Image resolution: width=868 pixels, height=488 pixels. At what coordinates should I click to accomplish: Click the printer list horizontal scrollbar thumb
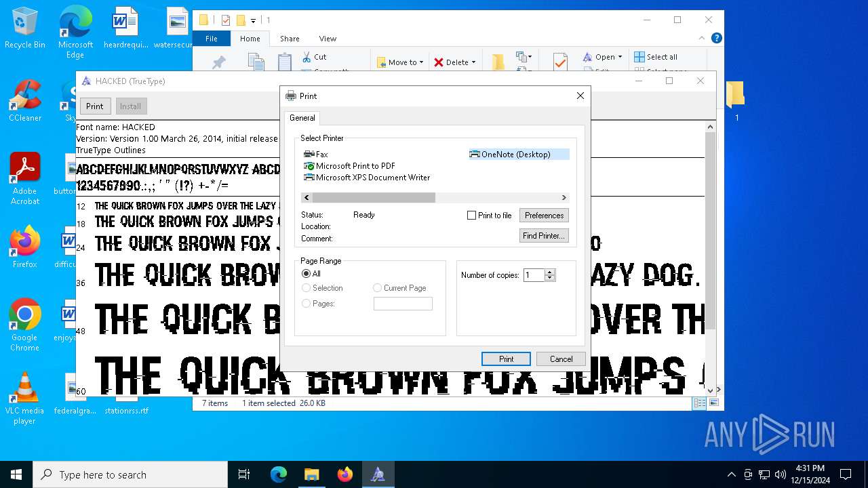[374, 197]
